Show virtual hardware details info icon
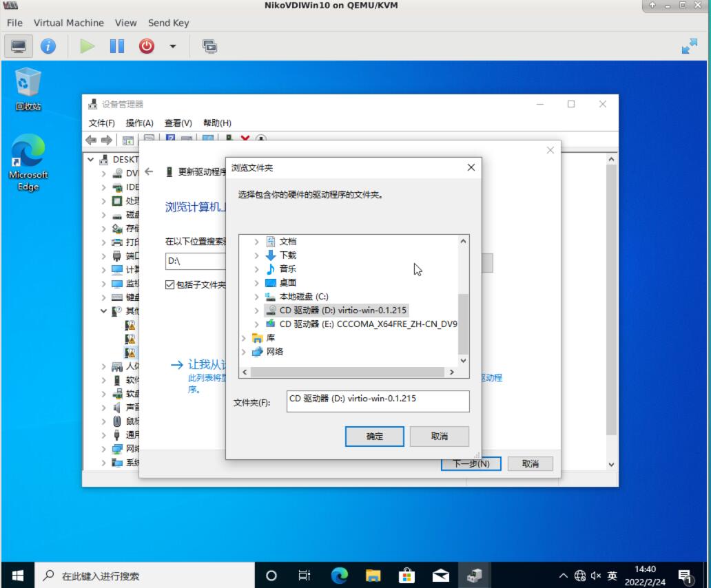 [48, 46]
